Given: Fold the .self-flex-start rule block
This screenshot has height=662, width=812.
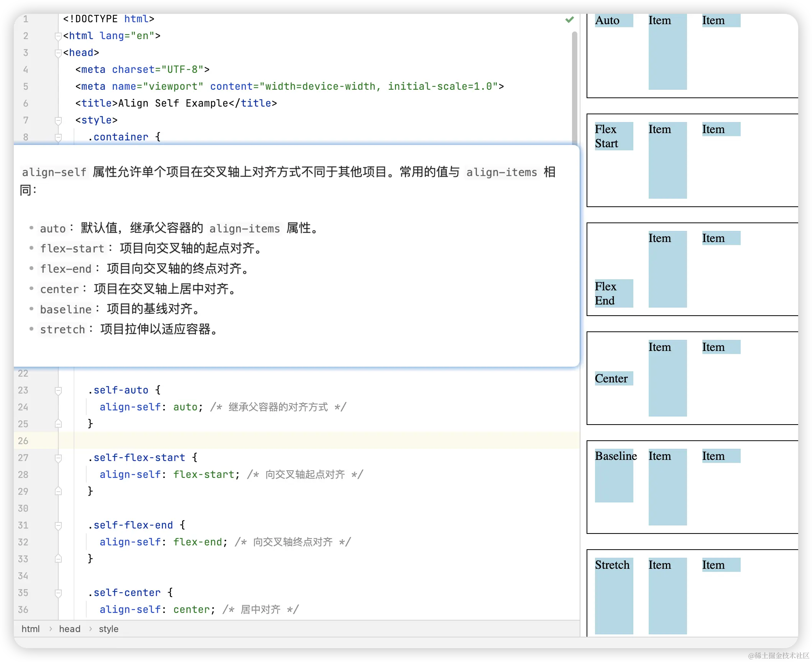Looking at the screenshot, I should point(58,458).
